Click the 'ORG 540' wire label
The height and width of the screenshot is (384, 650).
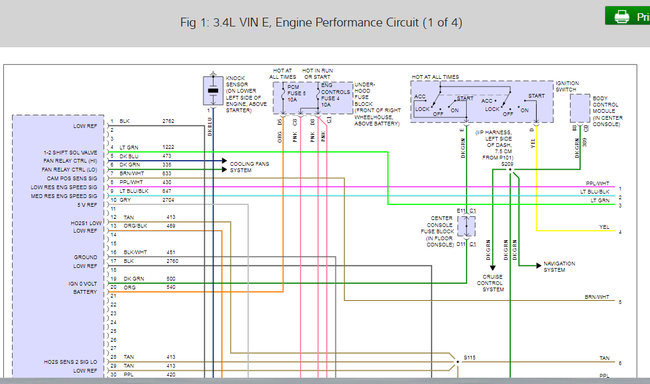pos(149,287)
